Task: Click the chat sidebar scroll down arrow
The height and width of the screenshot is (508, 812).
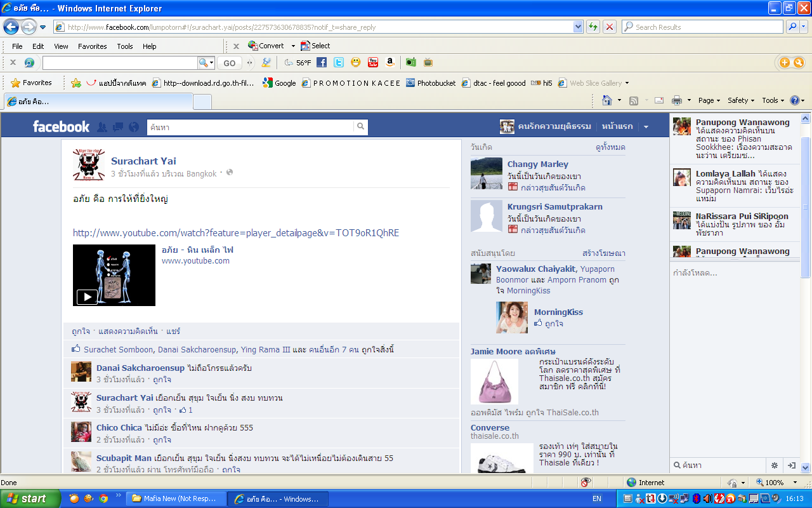Action: pyautogui.click(x=806, y=468)
